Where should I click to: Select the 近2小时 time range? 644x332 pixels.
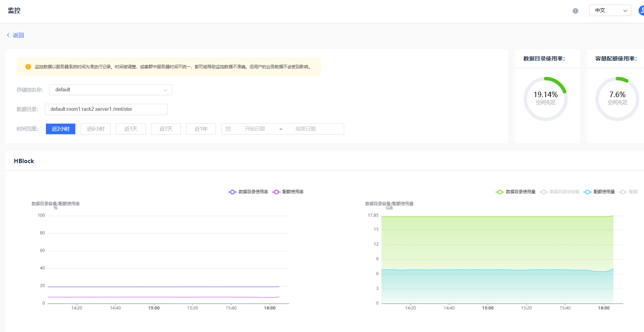click(60, 129)
